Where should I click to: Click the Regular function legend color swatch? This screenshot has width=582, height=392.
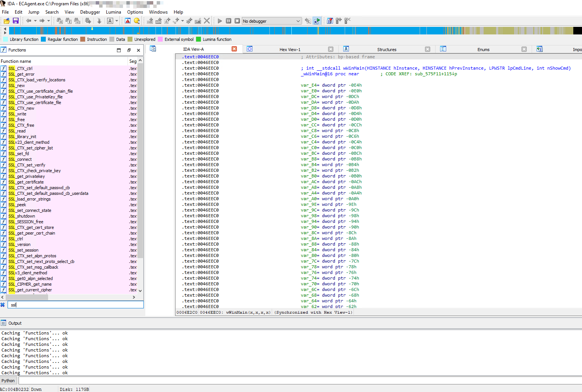(43, 39)
